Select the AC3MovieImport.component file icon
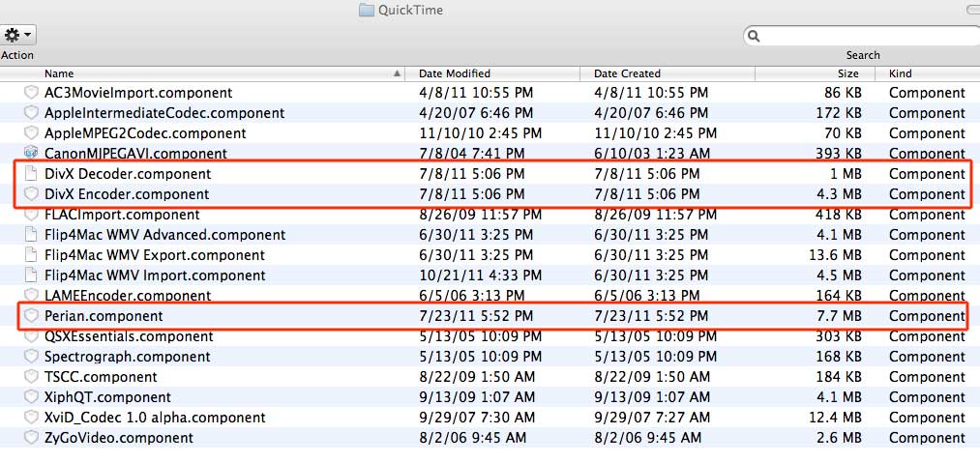 31,93
